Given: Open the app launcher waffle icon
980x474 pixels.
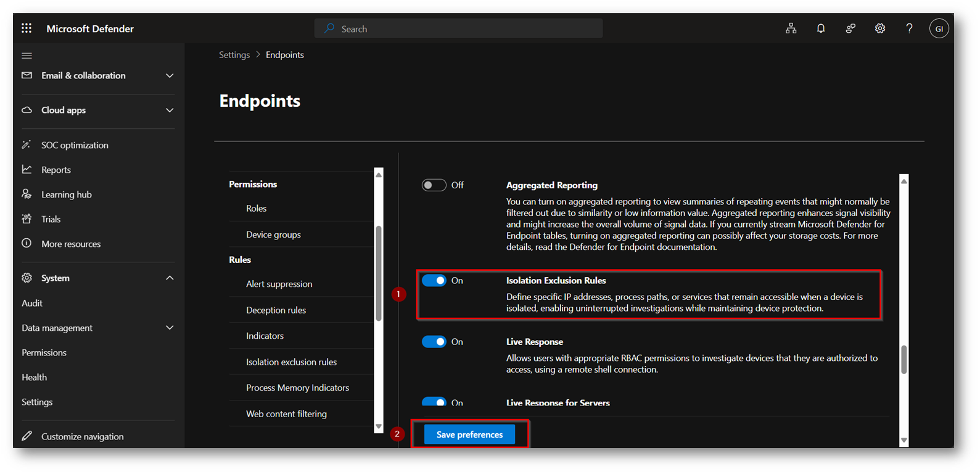Looking at the screenshot, I should coord(27,28).
